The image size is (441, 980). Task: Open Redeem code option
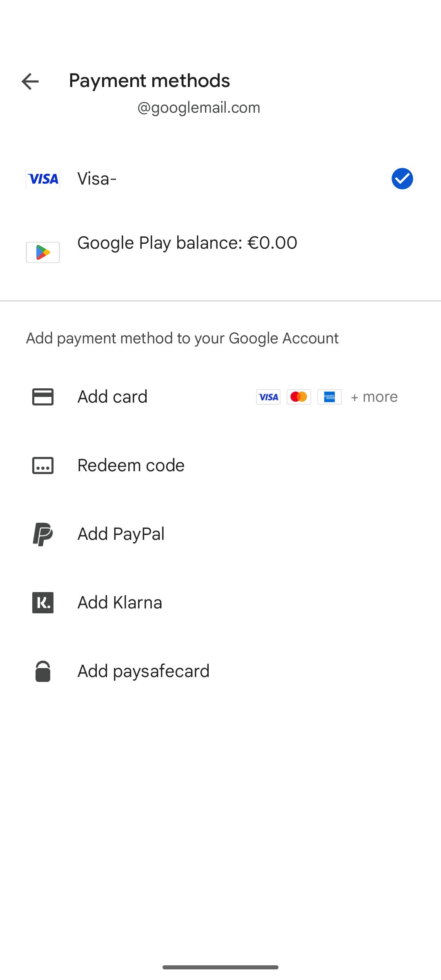(131, 465)
